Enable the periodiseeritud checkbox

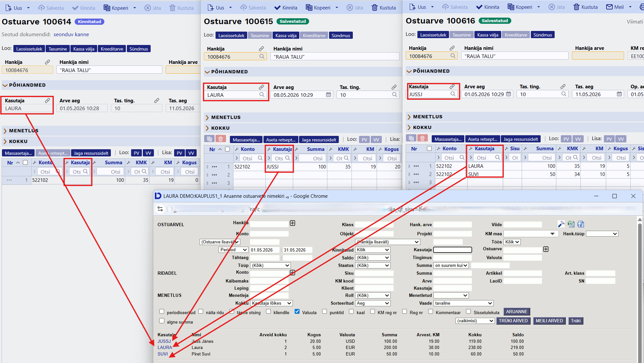pos(162,312)
